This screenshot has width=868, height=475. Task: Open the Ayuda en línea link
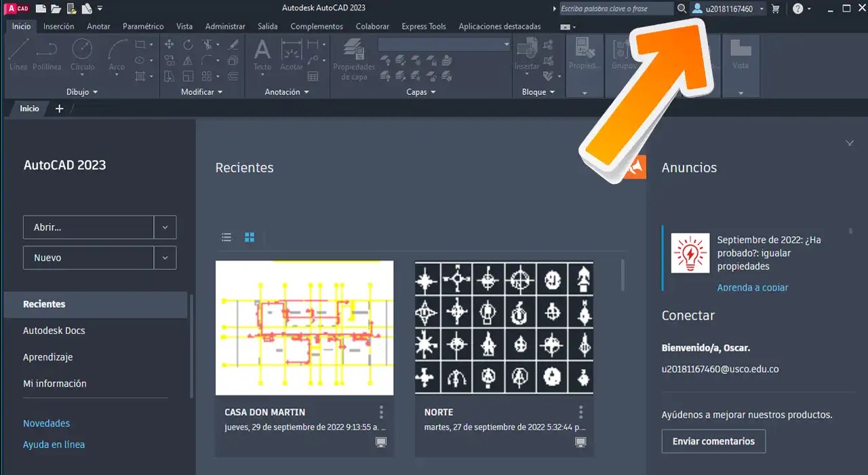click(54, 444)
